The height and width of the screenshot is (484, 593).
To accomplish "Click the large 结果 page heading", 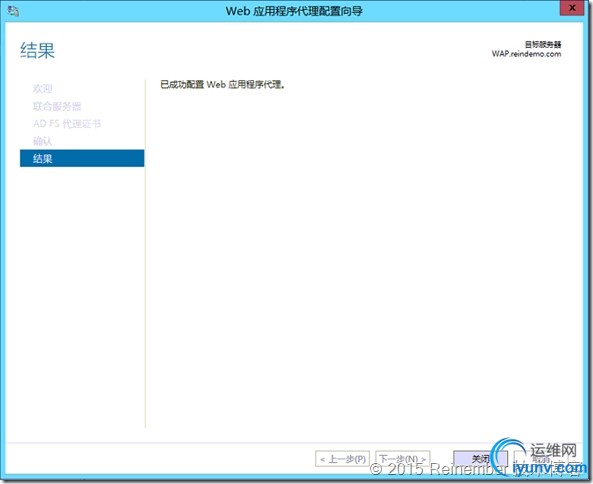I will pos(37,50).
